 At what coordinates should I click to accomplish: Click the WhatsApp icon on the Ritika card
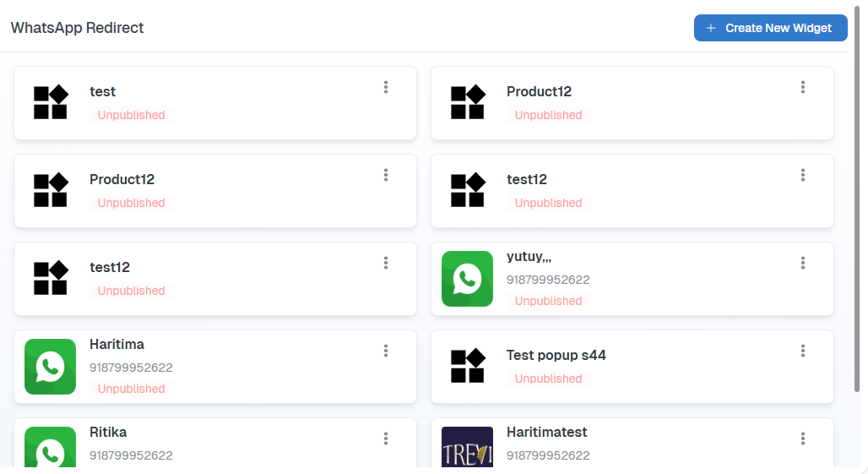tap(51, 447)
